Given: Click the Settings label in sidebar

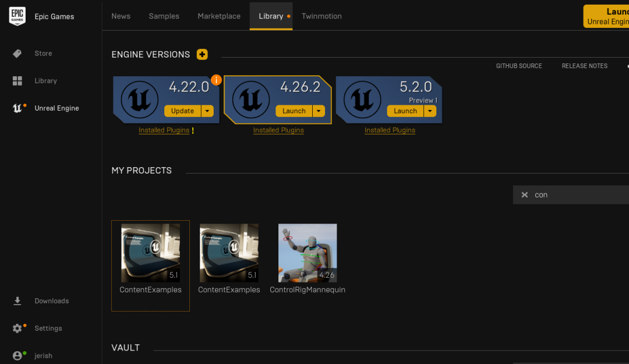Looking at the screenshot, I should [x=48, y=328].
